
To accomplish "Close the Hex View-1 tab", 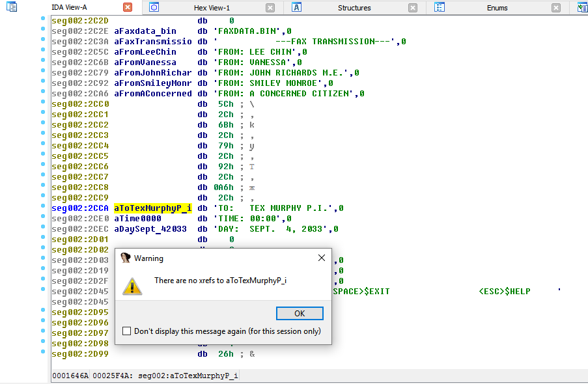I will coord(270,8).
